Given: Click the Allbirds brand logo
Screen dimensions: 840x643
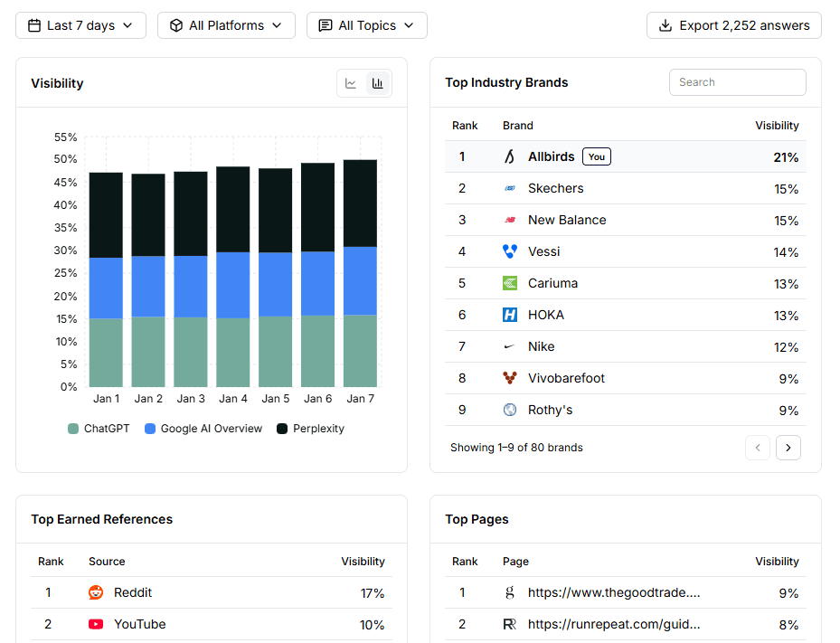Looking at the screenshot, I should [510, 156].
